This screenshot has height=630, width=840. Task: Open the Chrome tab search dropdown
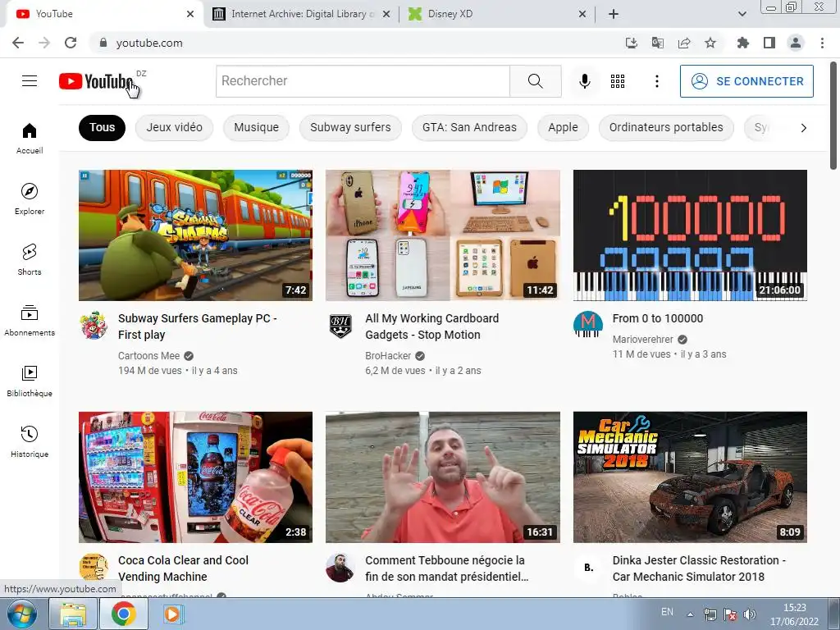[742, 14]
